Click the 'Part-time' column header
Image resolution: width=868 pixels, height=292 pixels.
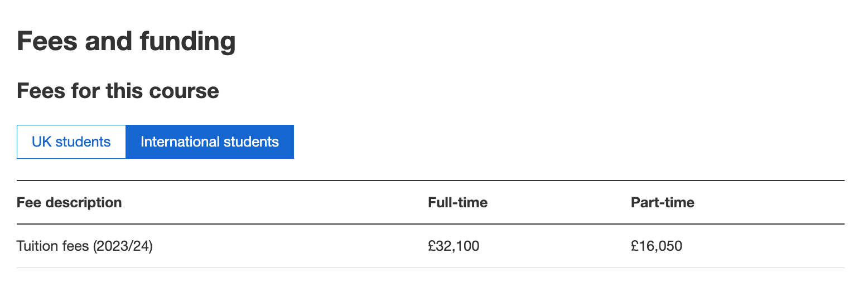tap(662, 202)
